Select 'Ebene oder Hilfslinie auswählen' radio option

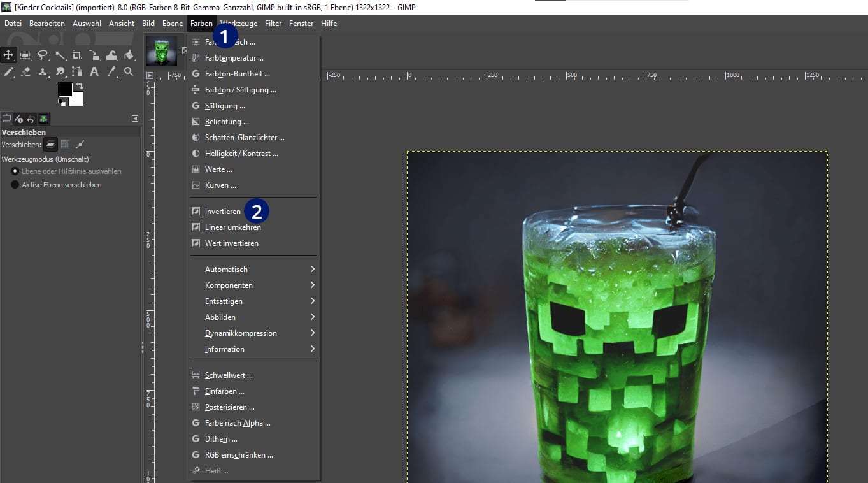pyautogui.click(x=66, y=171)
